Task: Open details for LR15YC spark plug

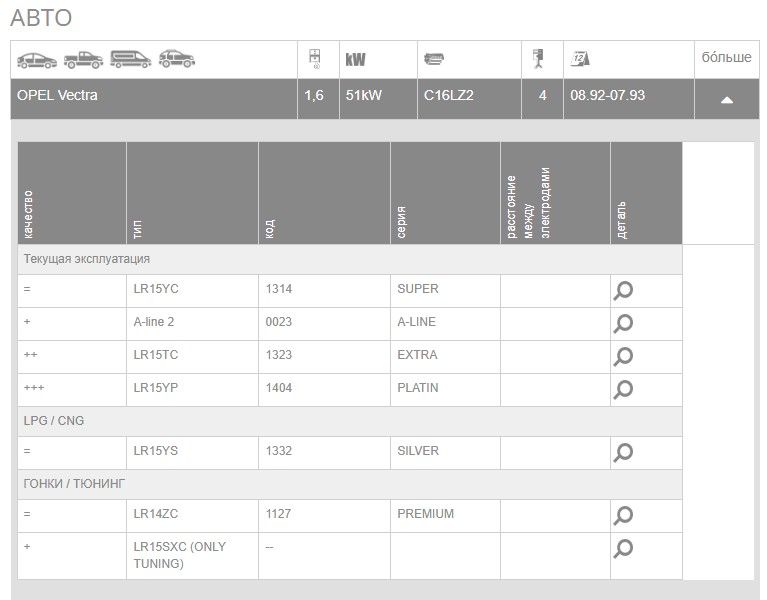Action: pos(623,291)
